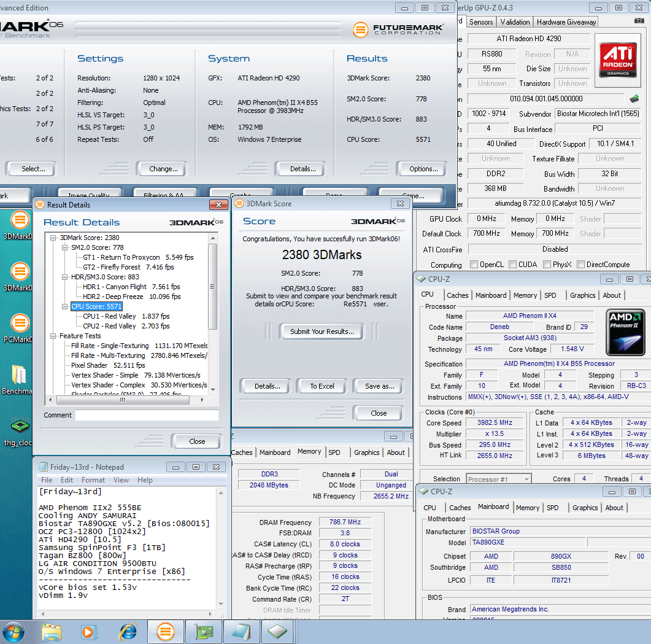Viewport: 651px width, 644px height.
Task: Open the Benchmark folder on the desktop
Action: [x=20, y=375]
